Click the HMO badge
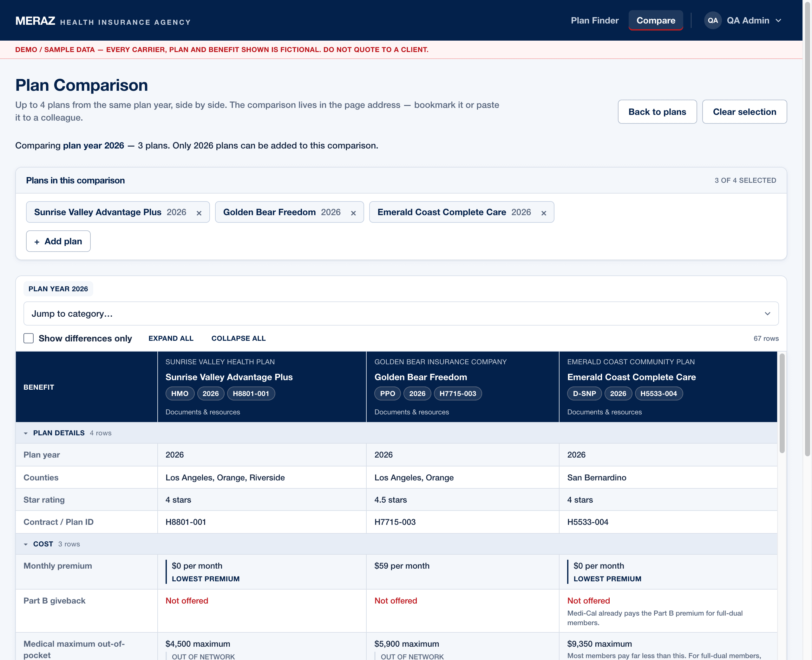This screenshot has height=660, width=812. (x=180, y=393)
